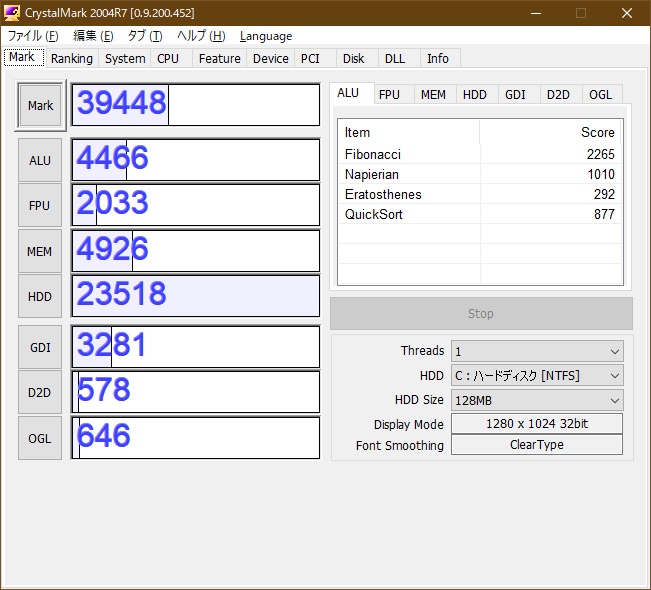The width and height of the screenshot is (651, 590).
Task: Select the Mark main tab
Action: coord(24,57)
